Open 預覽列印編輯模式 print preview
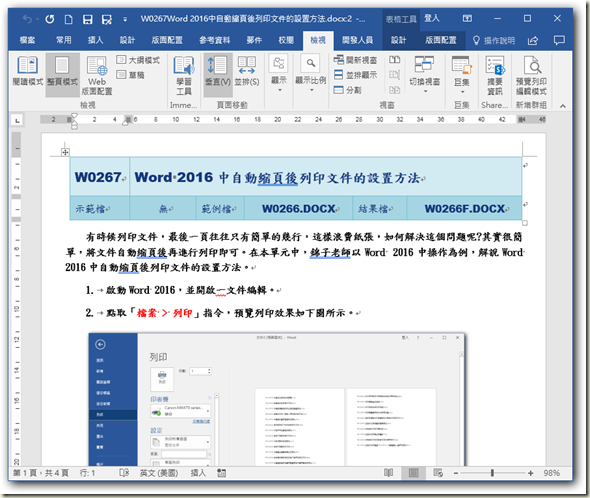The height and width of the screenshot is (498, 590). pyautogui.click(x=531, y=75)
